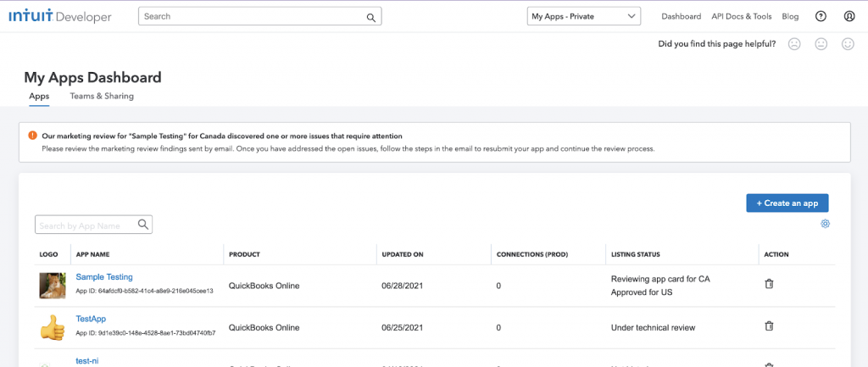Rate page with the neutral face icon

coord(821,44)
